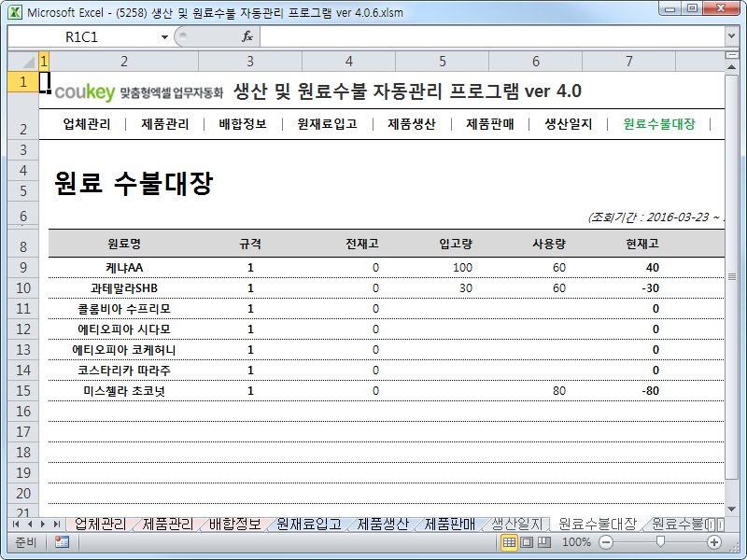Switch to 업체관리 sheet tab

100,525
